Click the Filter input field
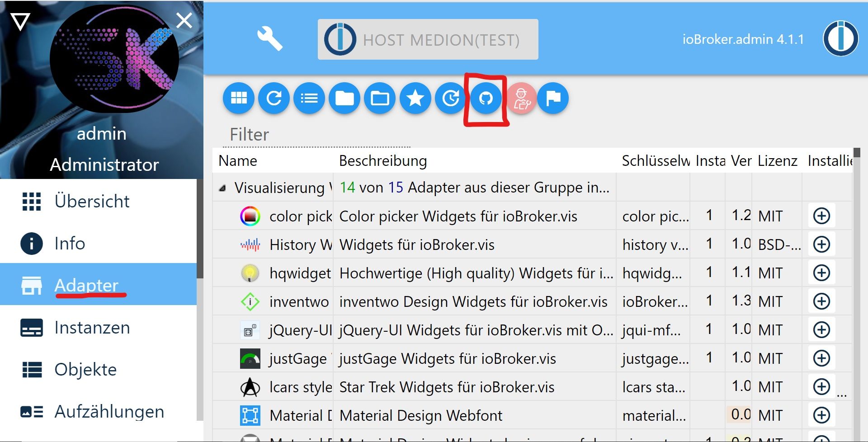 316,135
